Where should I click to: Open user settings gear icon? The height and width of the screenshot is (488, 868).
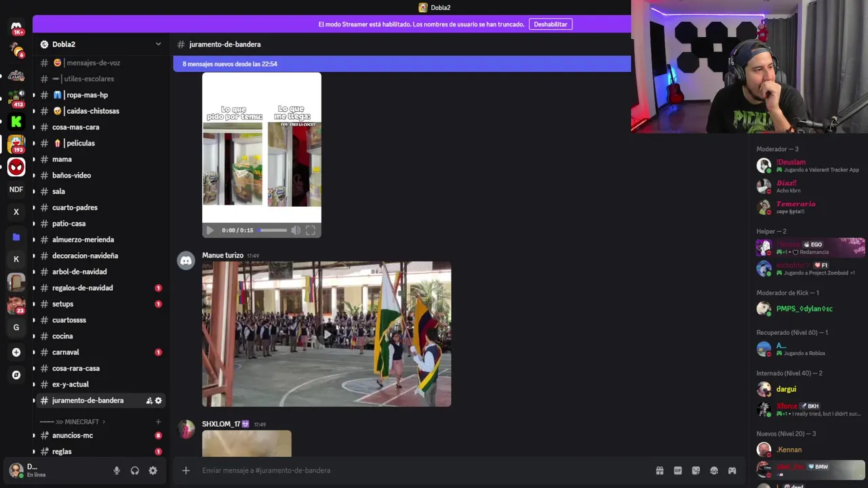tap(153, 470)
